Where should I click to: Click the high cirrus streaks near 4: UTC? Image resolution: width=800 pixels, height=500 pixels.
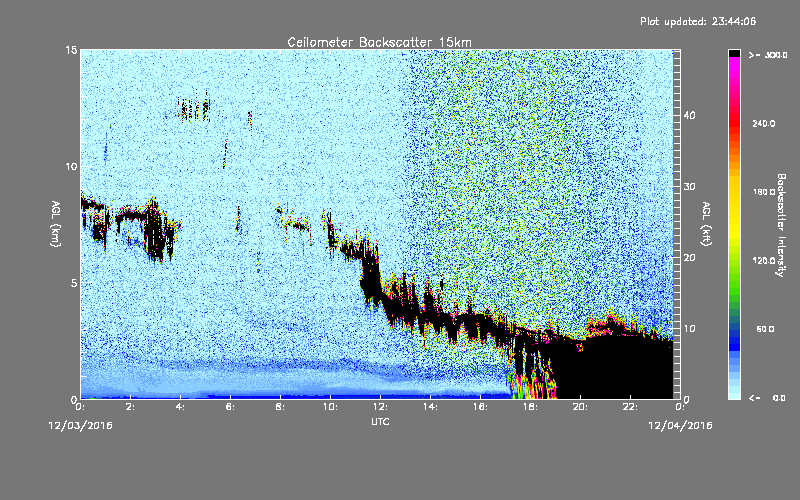(194, 109)
